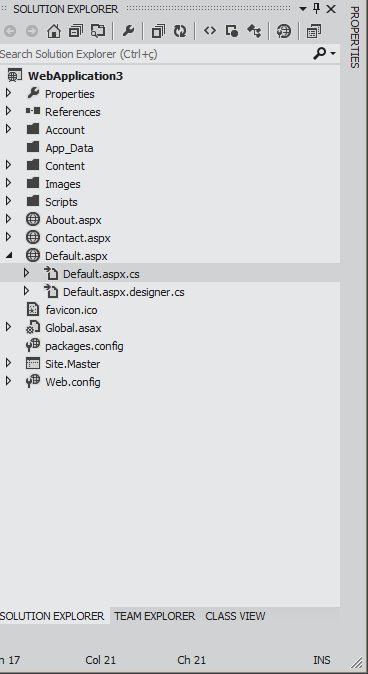368x674 pixels.
Task: Click the View Class Diagram icon
Action: (x=254, y=31)
